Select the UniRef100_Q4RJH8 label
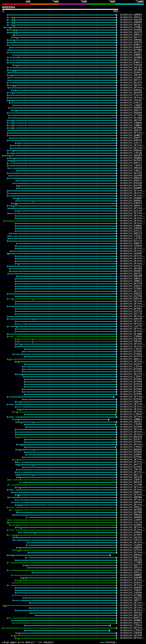The image size is (146, 644). point(131,319)
